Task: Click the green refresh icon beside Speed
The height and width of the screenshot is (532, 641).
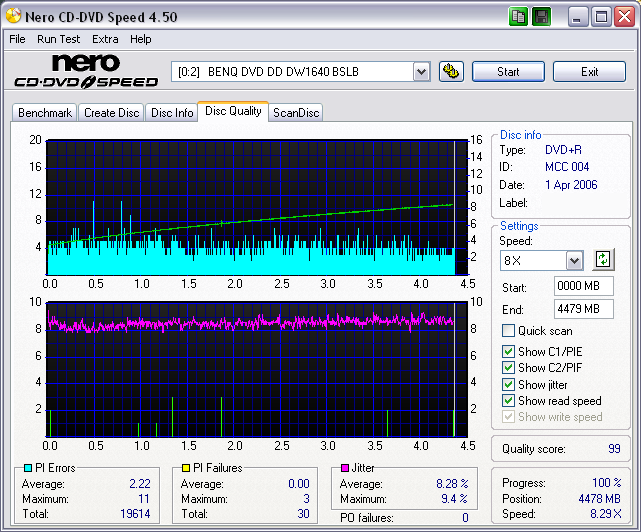Action: point(602,259)
